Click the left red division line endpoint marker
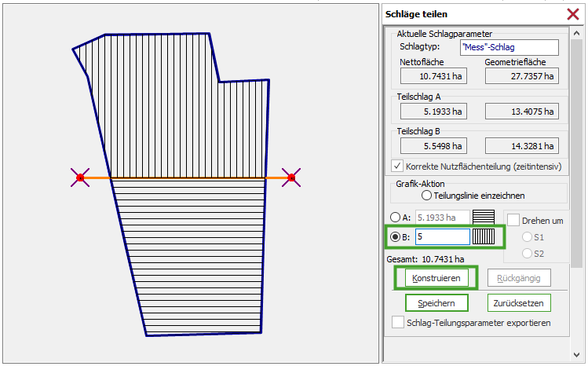Viewport: 588px width, 366px height. [x=80, y=178]
